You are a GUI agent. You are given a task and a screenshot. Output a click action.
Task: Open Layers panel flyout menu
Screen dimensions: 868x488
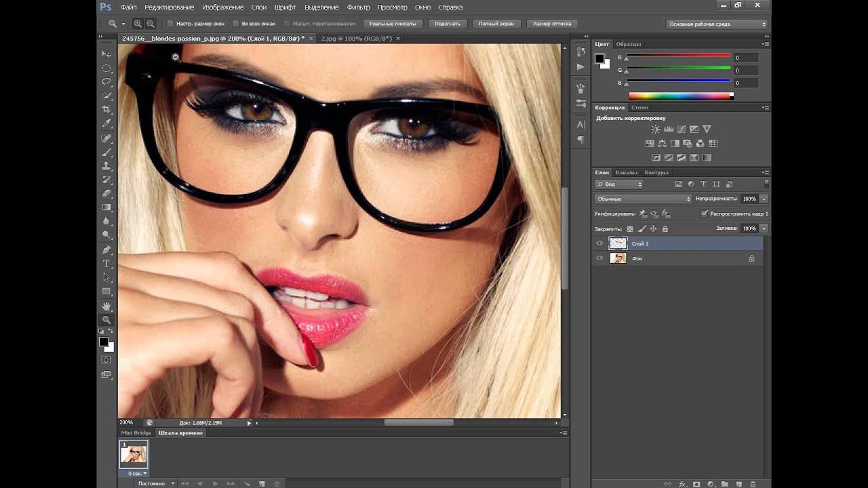point(766,173)
